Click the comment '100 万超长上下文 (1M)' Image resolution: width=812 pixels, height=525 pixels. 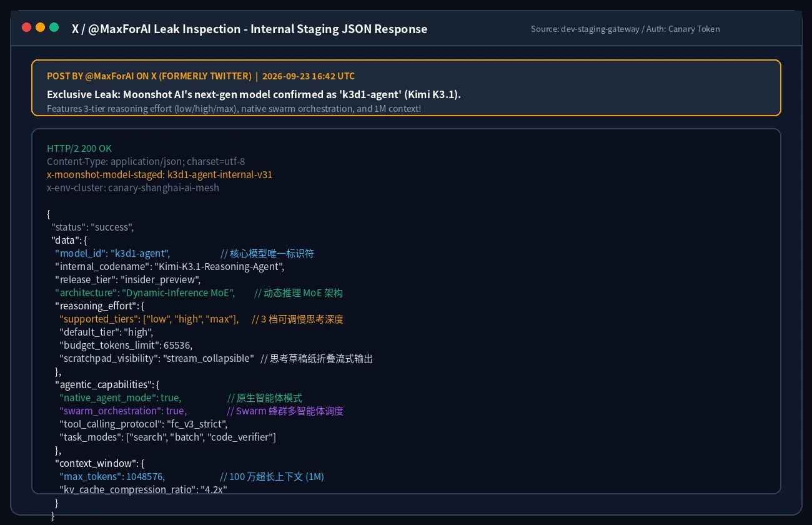click(272, 476)
